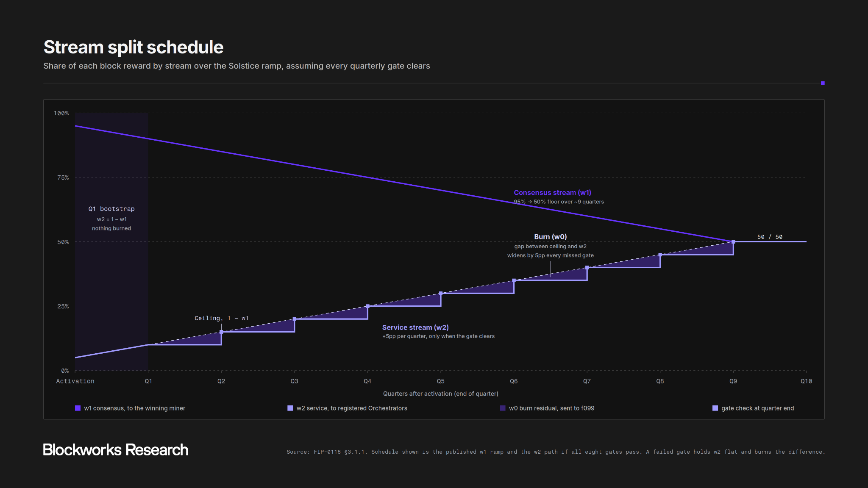Click the 'Consensus stream (w1)' label
868x488 pixels.
point(552,192)
